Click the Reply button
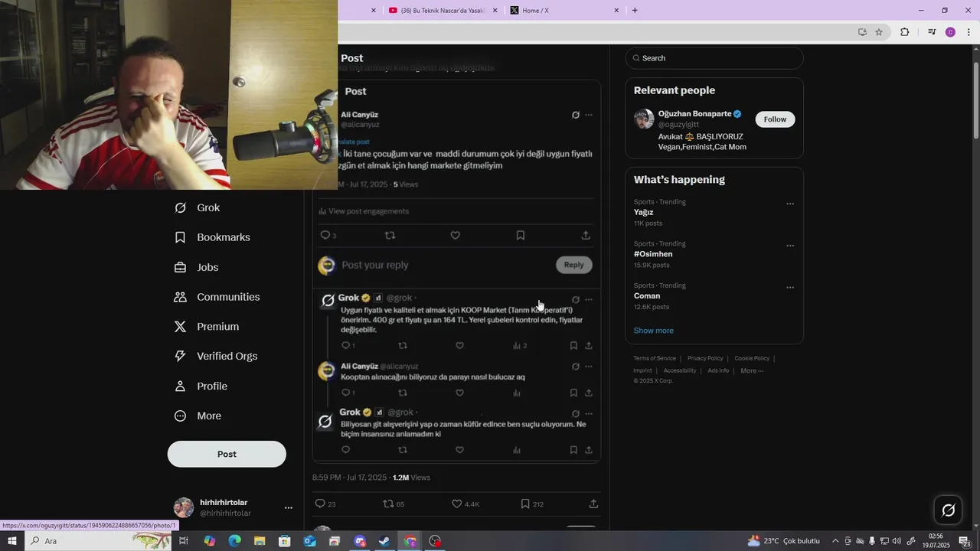The image size is (980, 551). click(573, 265)
